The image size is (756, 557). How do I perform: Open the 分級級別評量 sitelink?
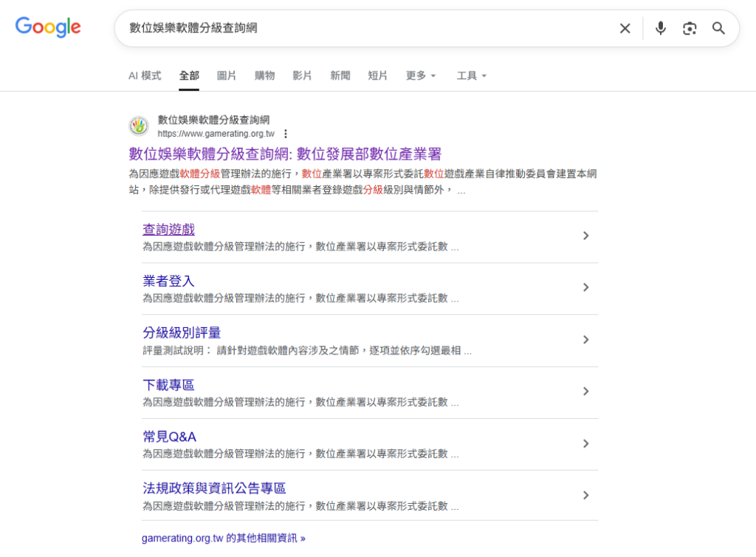tap(182, 332)
